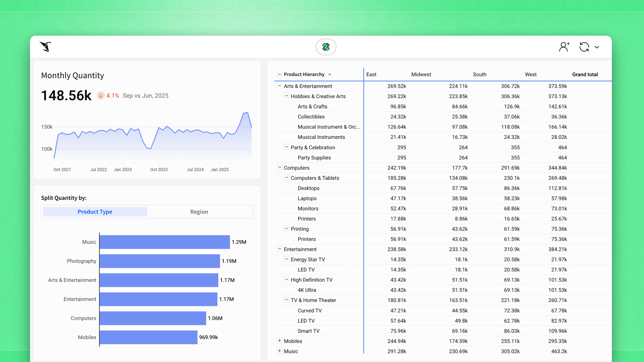Viewport: 644px width, 362px height.
Task: Click the 148.56k monthly quantity value
Action: (66, 96)
